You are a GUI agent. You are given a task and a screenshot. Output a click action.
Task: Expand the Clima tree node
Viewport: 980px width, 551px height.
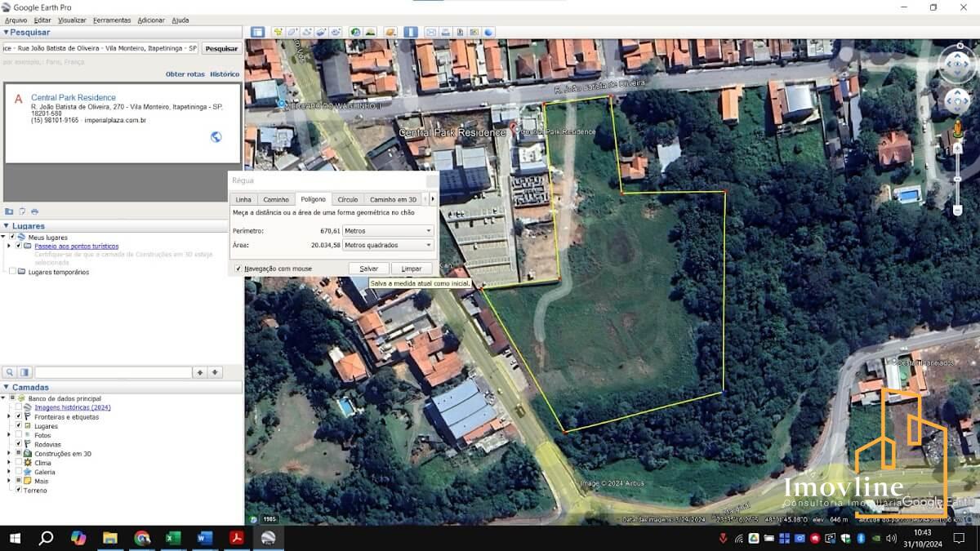pyautogui.click(x=9, y=463)
